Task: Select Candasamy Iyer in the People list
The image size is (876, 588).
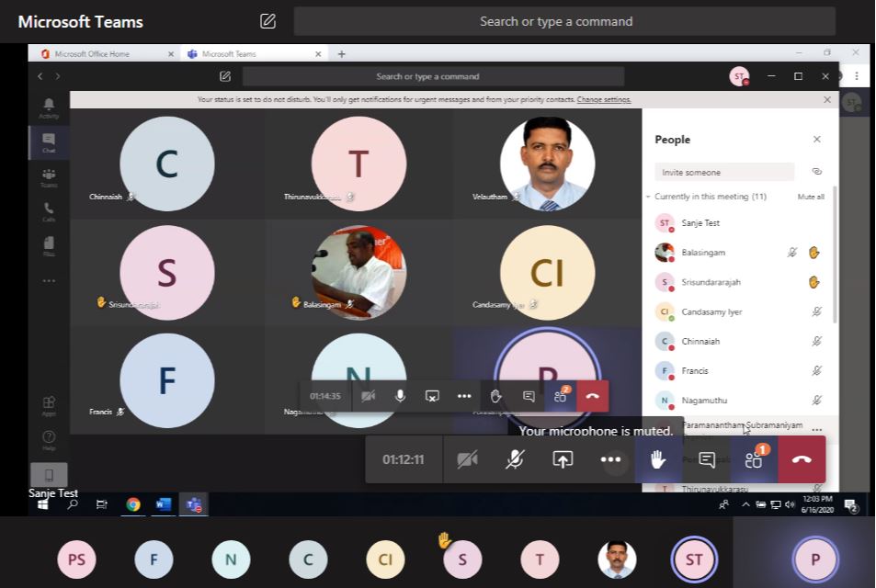Action: (x=739, y=311)
